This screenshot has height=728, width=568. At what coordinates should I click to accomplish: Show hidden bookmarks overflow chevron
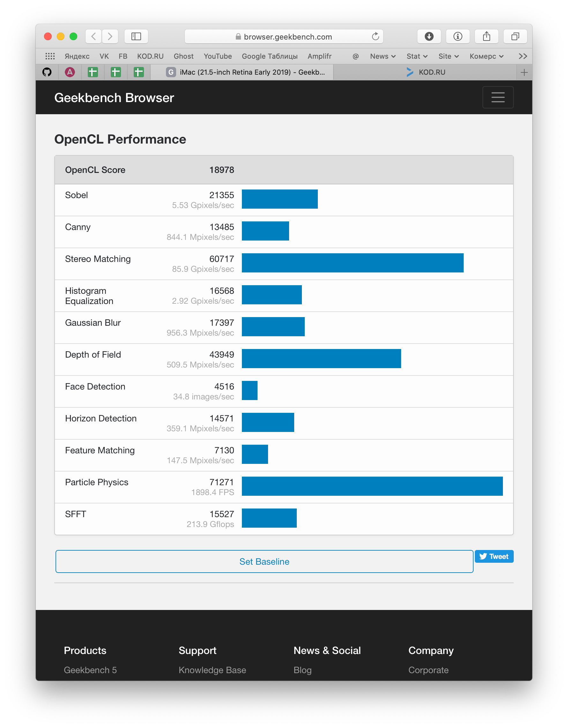point(523,56)
